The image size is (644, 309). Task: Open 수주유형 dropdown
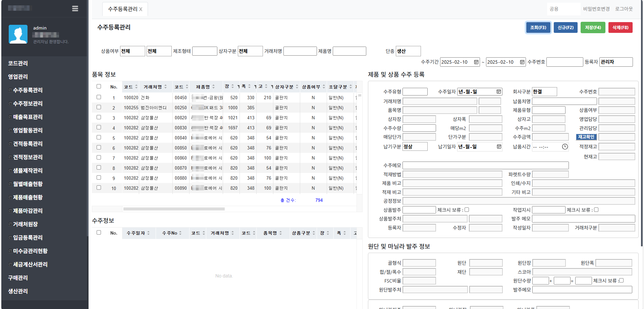click(x=415, y=91)
